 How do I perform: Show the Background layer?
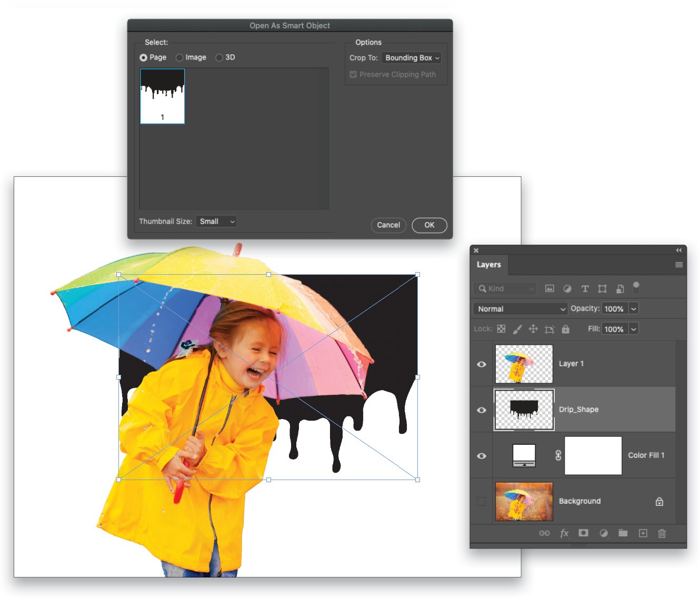pos(481,501)
